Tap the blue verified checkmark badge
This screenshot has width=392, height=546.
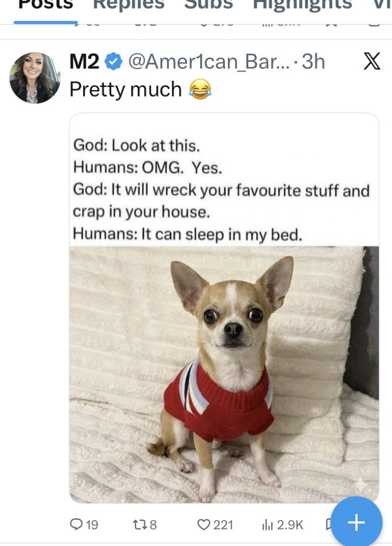[x=113, y=62]
